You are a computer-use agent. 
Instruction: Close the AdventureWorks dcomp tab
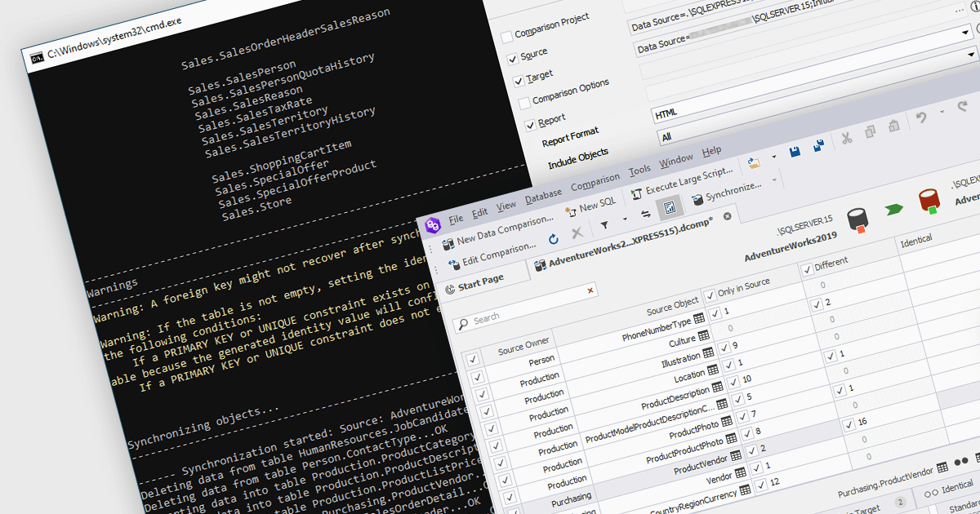click(727, 216)
